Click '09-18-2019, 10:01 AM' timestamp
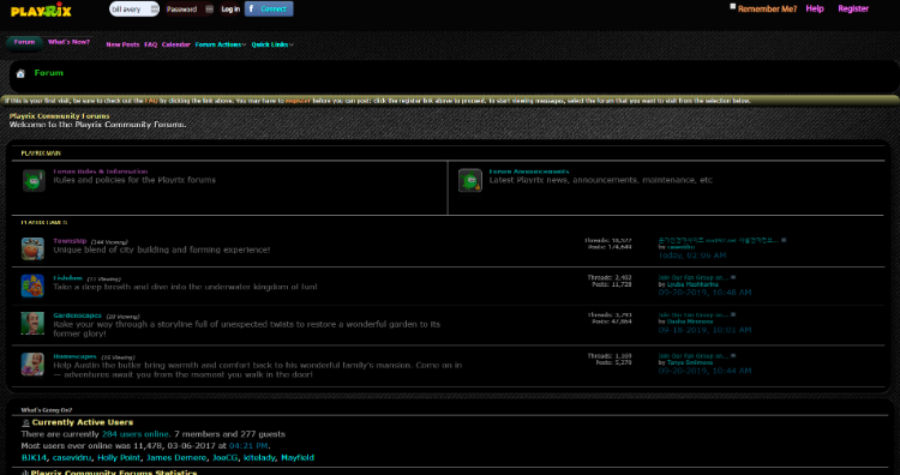The width and height of the screenshot is (900, 475). click(705, 330)
